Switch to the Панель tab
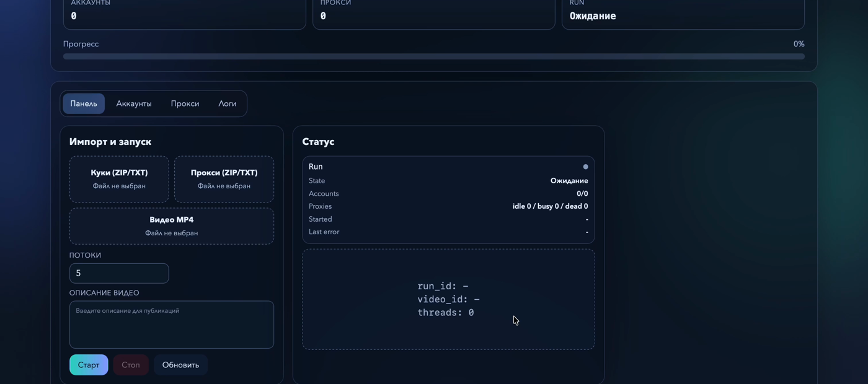Image resolution: width=868 pixels, height=384 pixels. [84, 103]
